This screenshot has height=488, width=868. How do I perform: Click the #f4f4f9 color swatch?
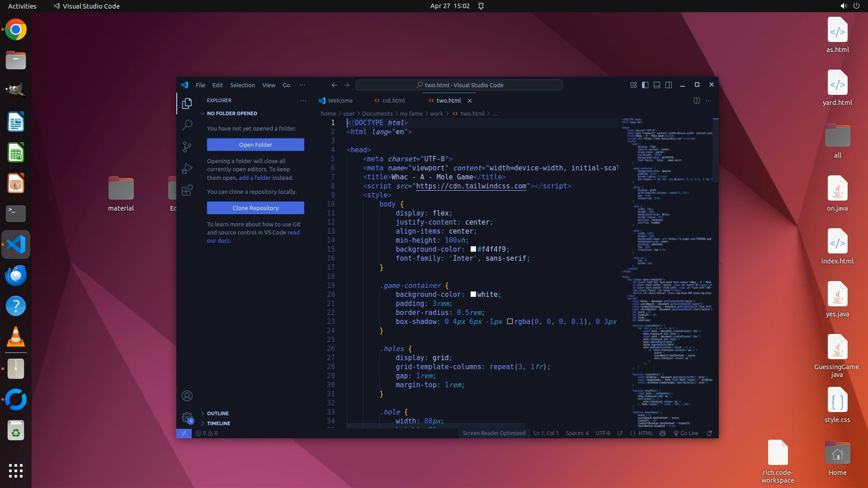[x=473, y=249]
